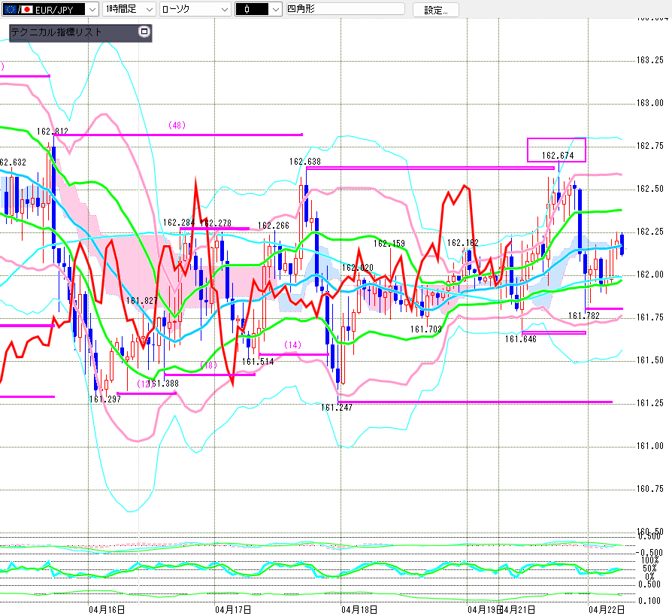Click the 162.50 price axis label
The image size is (672, 616).
[649, 189]
